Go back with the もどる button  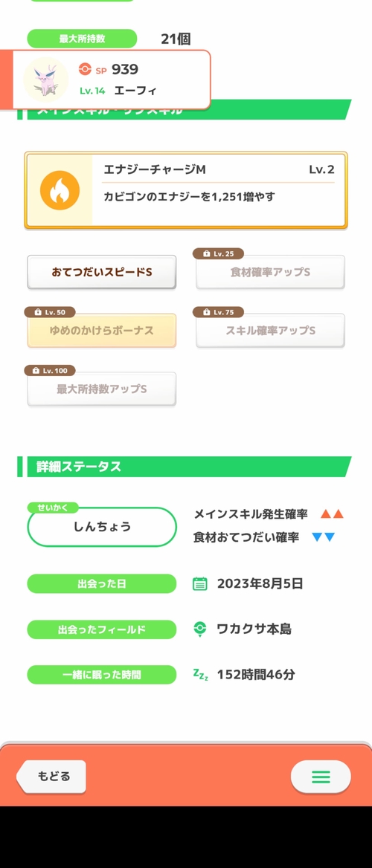51,777
